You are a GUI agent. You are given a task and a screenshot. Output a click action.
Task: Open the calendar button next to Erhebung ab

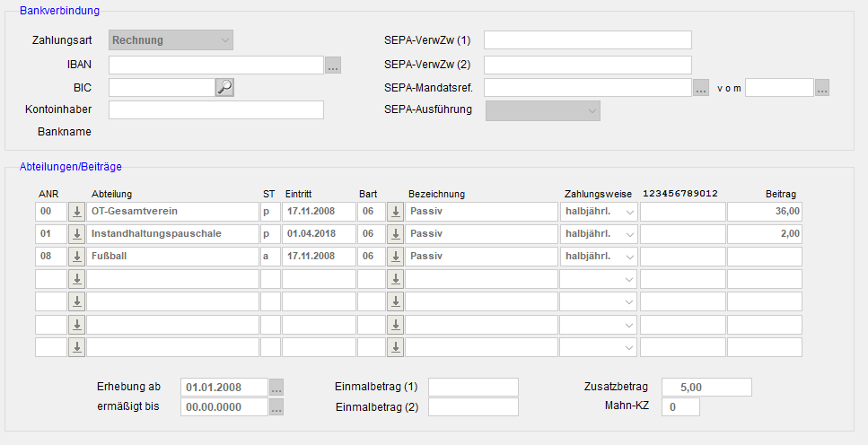(276, 388)
